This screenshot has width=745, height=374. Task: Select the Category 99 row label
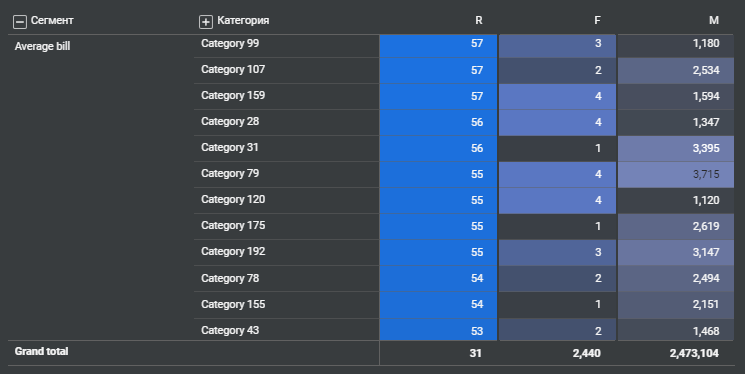point(230,44)
